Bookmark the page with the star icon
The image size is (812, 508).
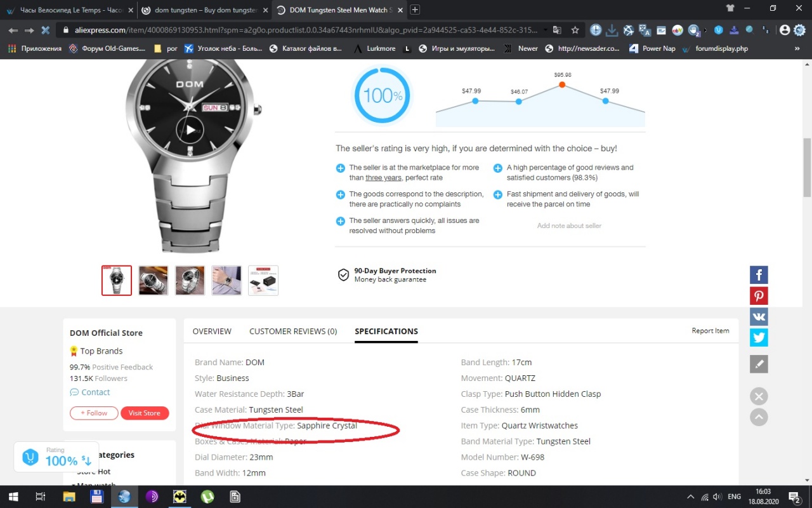[x=575, y=30]
